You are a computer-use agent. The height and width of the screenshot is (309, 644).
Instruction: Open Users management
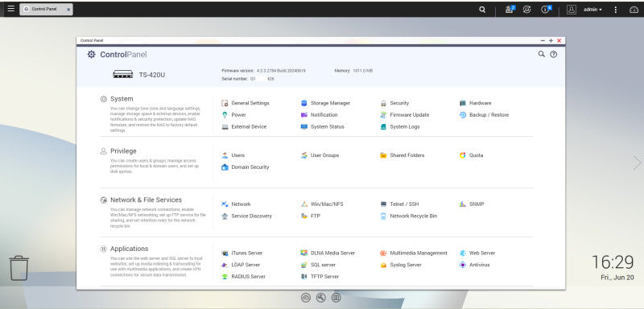coord(233,155)
